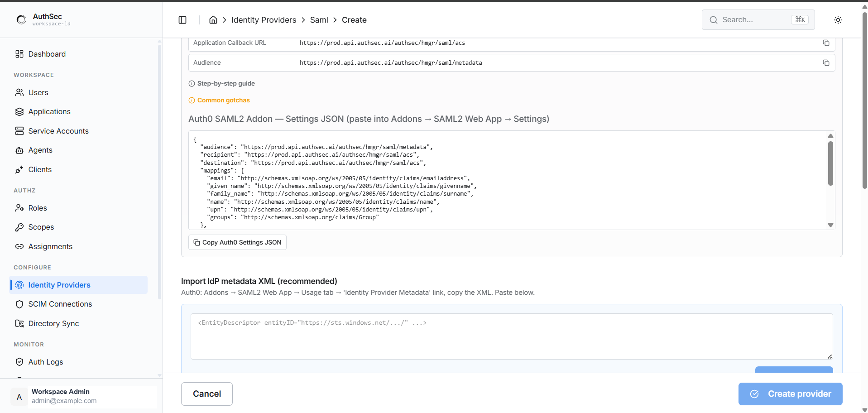The image size is (868, 413).
Task: Click the Roles user-cog icon
Action: click(x=19, y=208)
